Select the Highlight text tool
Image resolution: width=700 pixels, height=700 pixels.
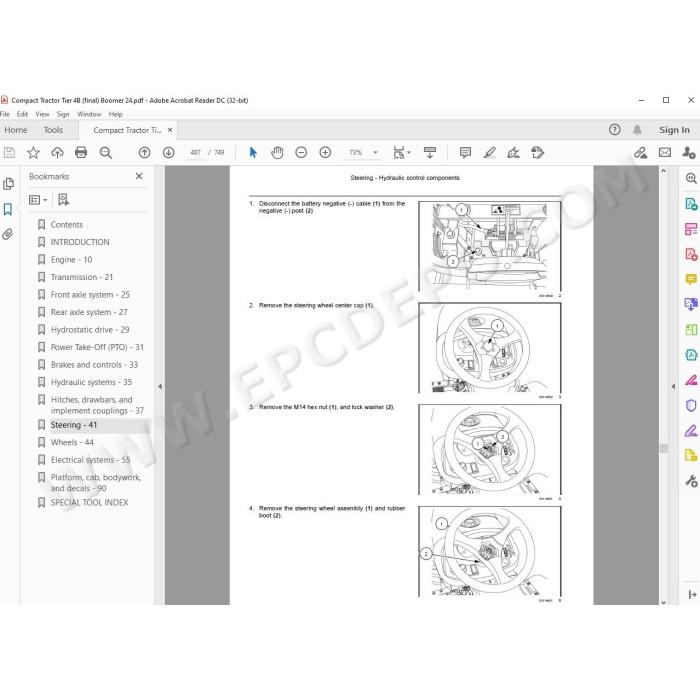489,153
